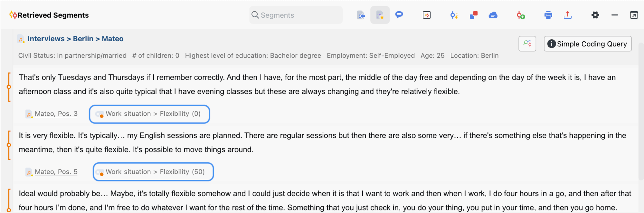Click the red and blue overlapping squares icon
The height and width of the screenshot is (213, 644).
474,15
